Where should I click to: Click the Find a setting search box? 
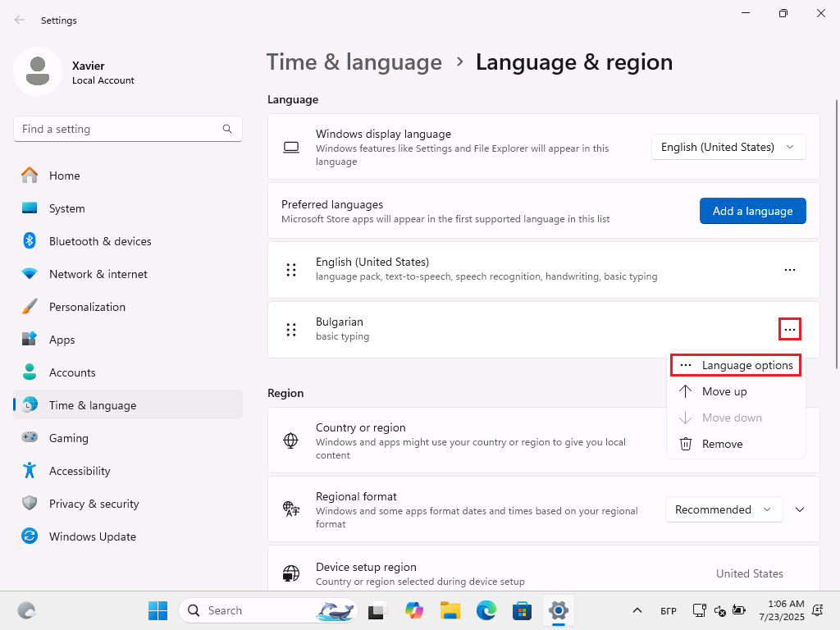127,129
